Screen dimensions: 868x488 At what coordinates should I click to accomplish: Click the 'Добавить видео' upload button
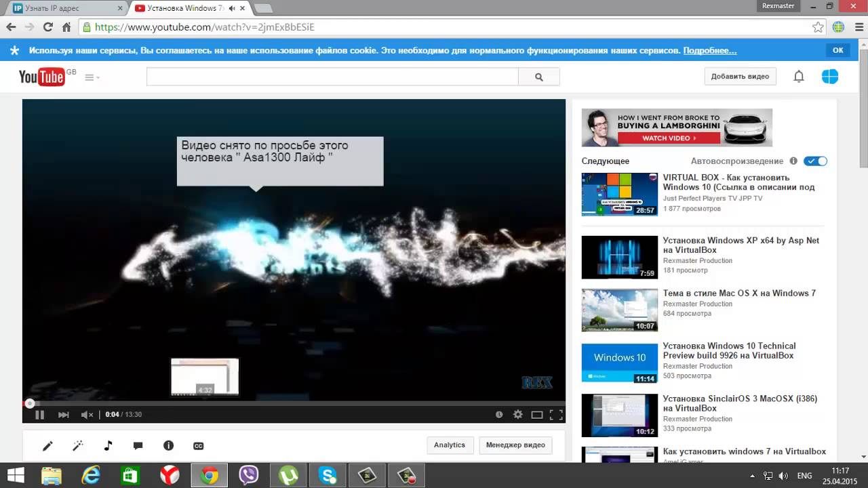(x=740, y=77)
